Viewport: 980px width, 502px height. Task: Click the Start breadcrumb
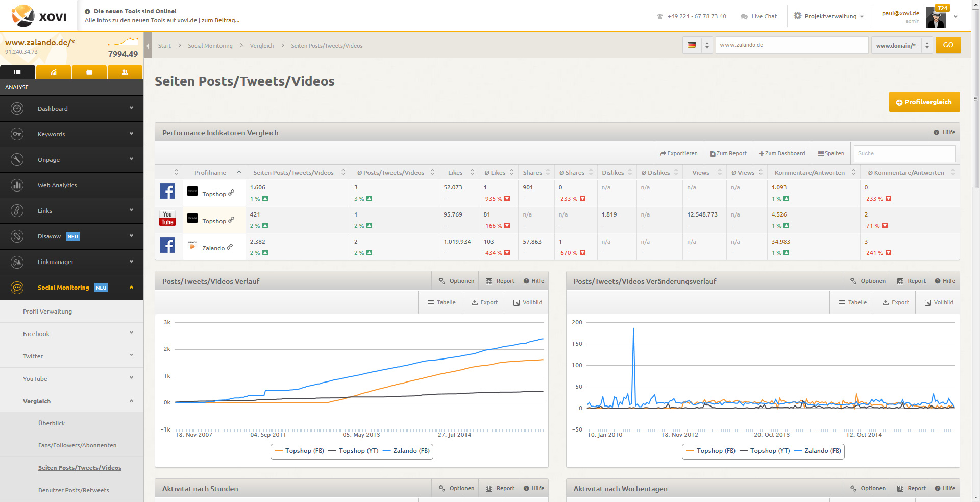(164, 46)
